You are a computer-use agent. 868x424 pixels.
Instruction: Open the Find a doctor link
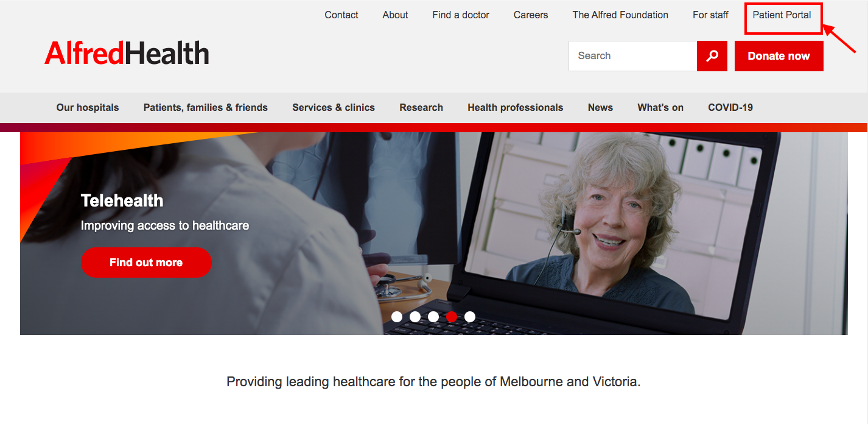(461, 15)
